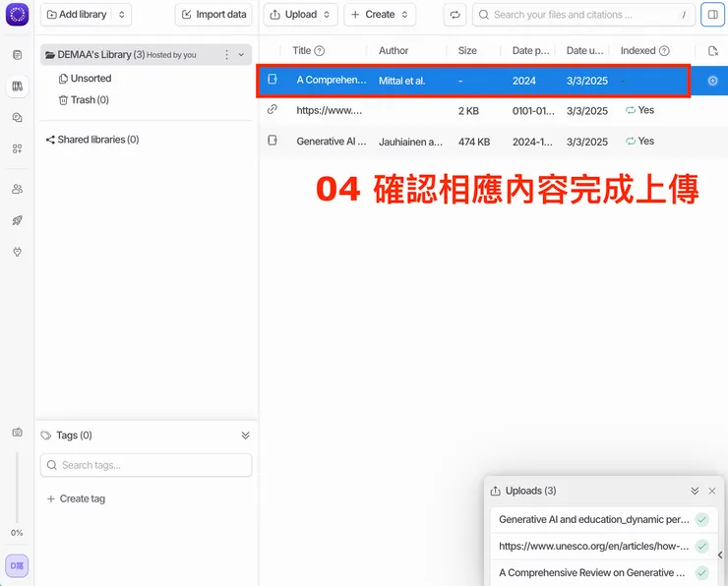The width and height of the screenshot is (728, 586).
Task: Click the sync refresh icon in toolbar
Action: pyautogui.click(x=455, y=15)
